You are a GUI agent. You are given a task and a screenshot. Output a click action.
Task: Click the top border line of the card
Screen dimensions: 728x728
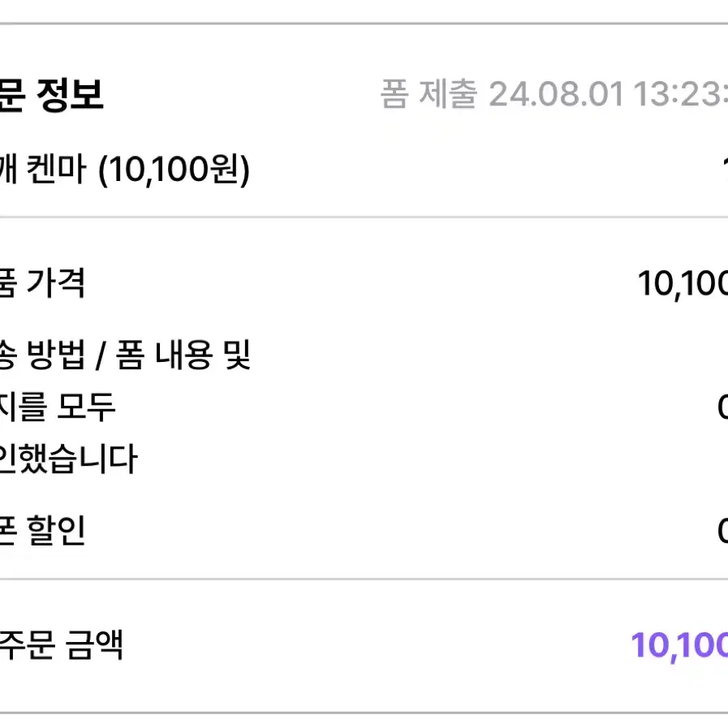tap(364, 24)
